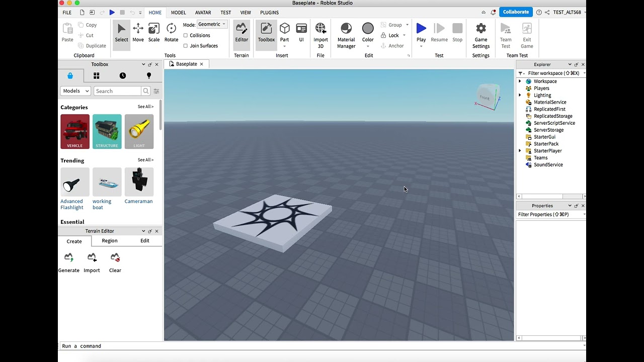Open Lock options dropdown arrow
The height and width of the screenshot is (362, 644).
coord(404,35)
